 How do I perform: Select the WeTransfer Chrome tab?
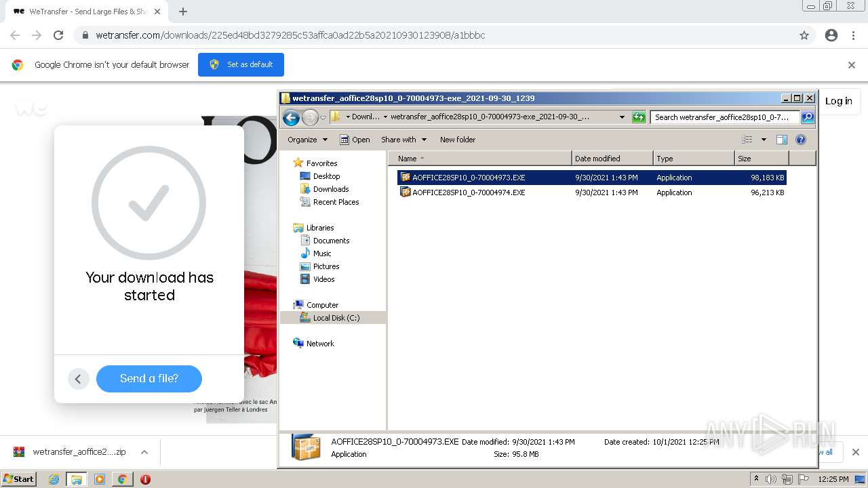tap(87, 12)
